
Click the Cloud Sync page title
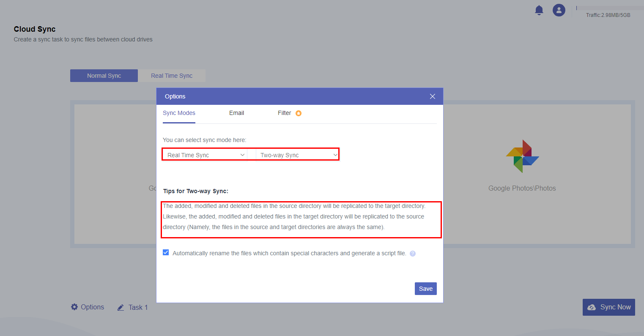pos(35,29)
